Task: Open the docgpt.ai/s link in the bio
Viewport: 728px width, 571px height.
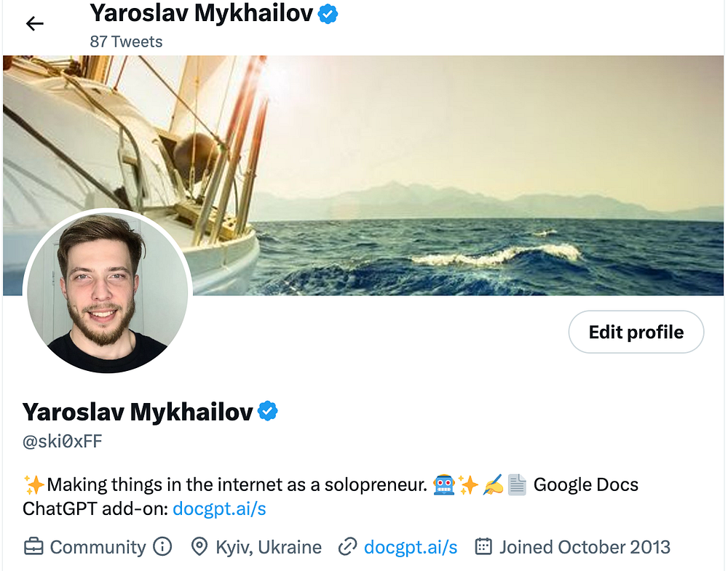Action: coord(219,509)
